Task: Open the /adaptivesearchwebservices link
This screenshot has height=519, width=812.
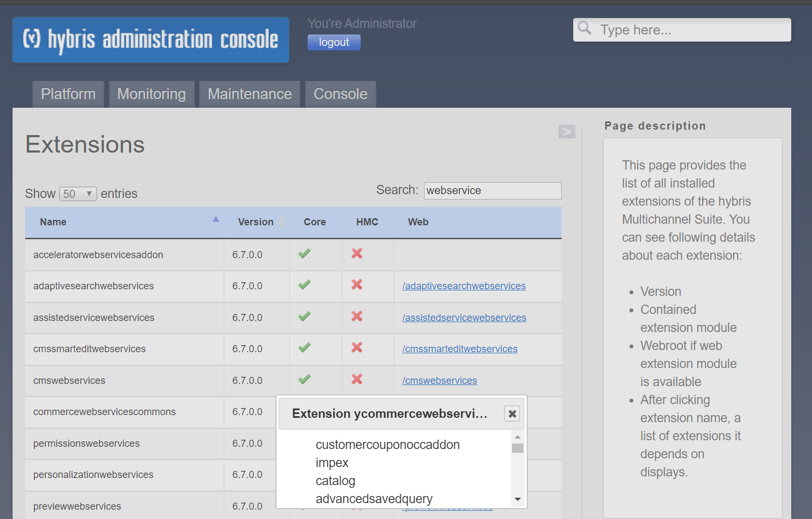Action: click(x=464, y=286)
